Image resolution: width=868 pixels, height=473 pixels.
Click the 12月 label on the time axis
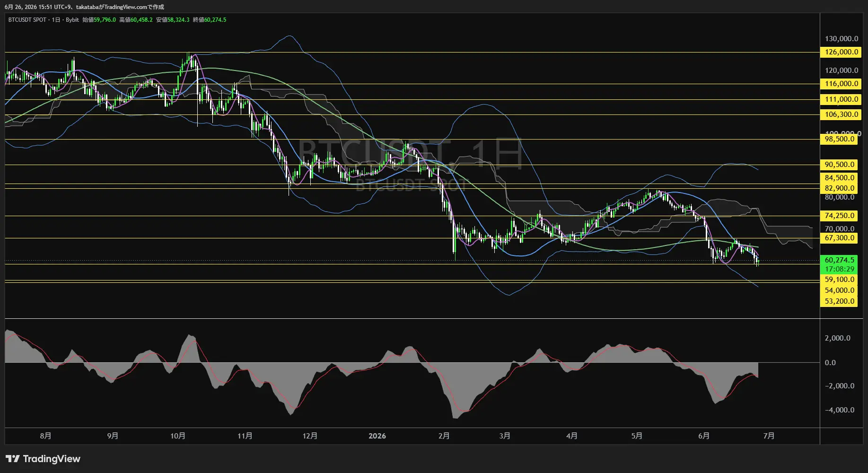[310, 436]
